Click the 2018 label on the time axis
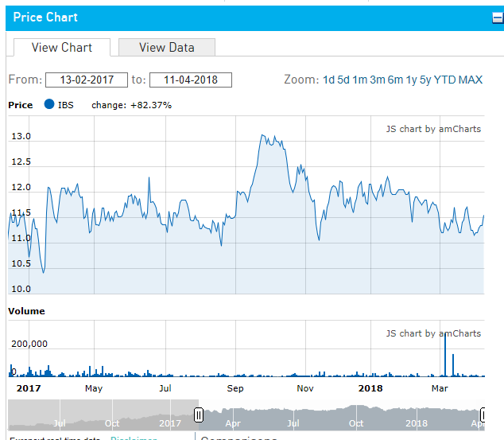Image resolution: width=504 pixels, height=440 pixels. (x=370, y=388)
